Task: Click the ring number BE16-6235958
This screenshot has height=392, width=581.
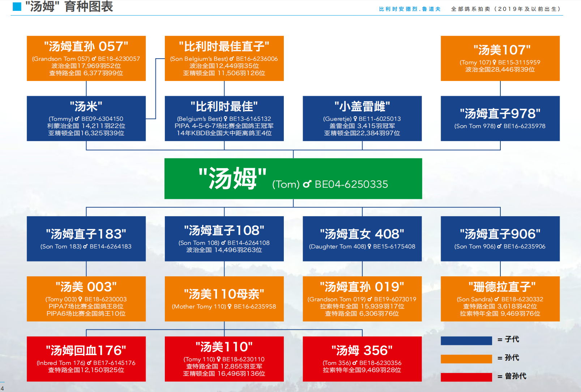Action: [255, 306]
